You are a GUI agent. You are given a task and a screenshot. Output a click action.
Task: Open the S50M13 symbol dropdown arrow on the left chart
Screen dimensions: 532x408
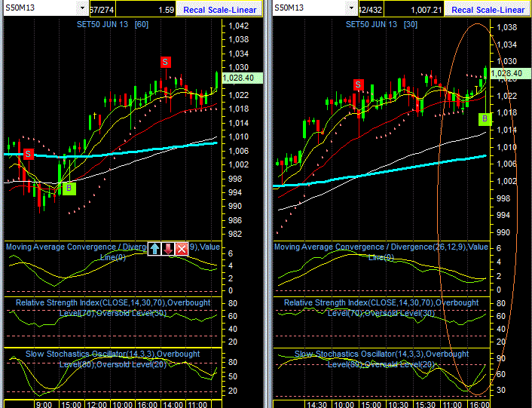click(82, 8)
